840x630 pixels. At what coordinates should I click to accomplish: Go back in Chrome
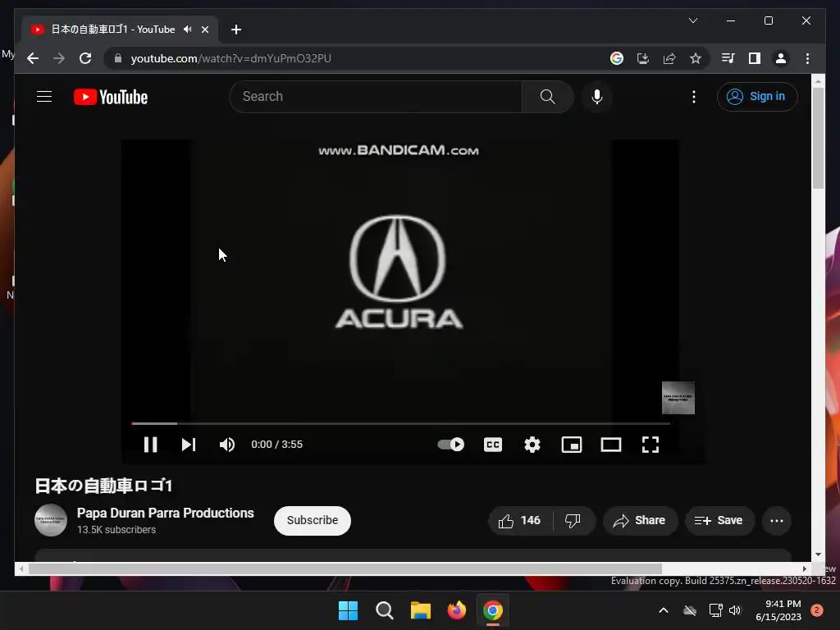pyautogui.click(x=33, y=58)
